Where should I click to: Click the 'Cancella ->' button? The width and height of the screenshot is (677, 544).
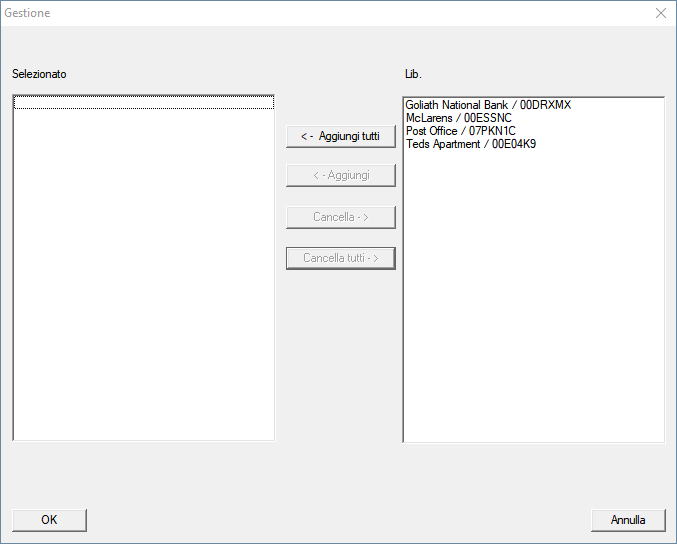(x=340, y=217)
